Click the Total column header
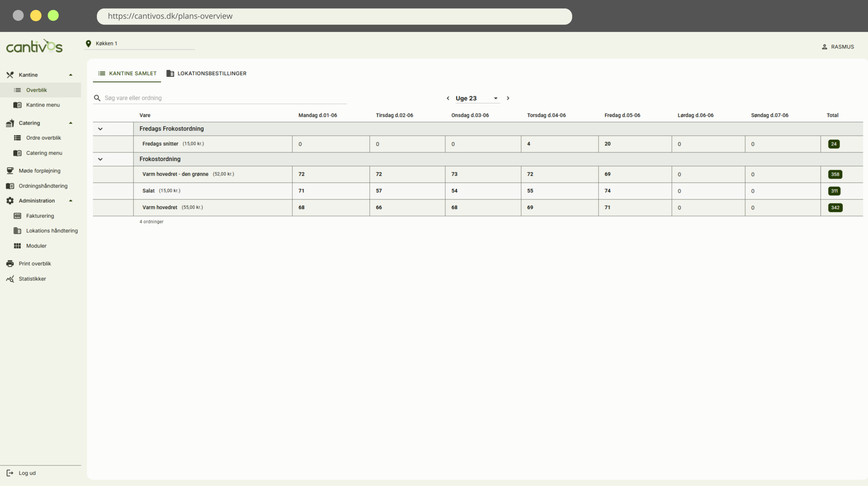This screenshot has height=486, width=868. click(832, 115)
